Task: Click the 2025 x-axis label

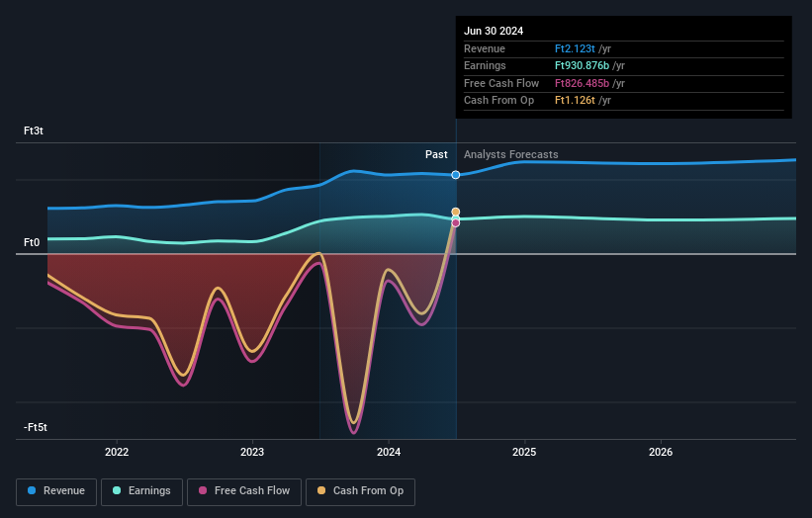Action: pos(524,453)
